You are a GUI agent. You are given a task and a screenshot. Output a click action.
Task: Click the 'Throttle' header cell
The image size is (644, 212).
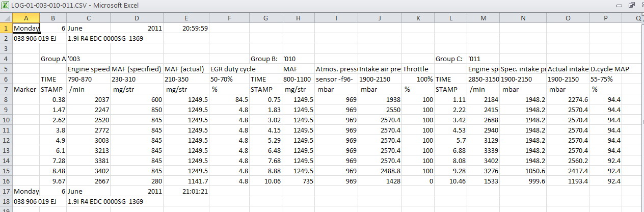coord(418,69)
